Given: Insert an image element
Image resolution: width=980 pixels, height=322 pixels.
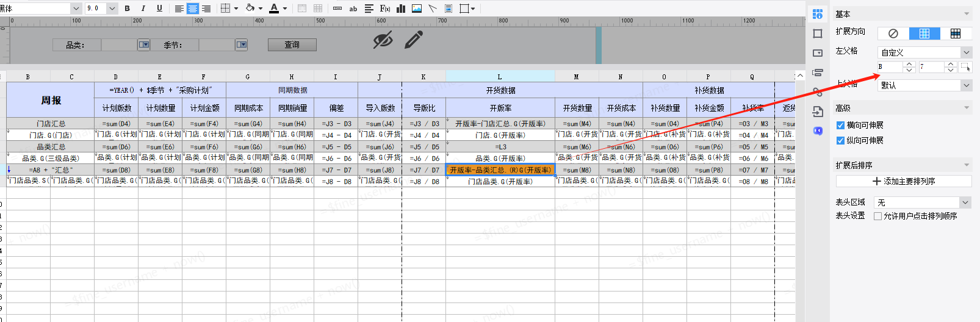Looking at the screenshot, I should click(417, 9).
